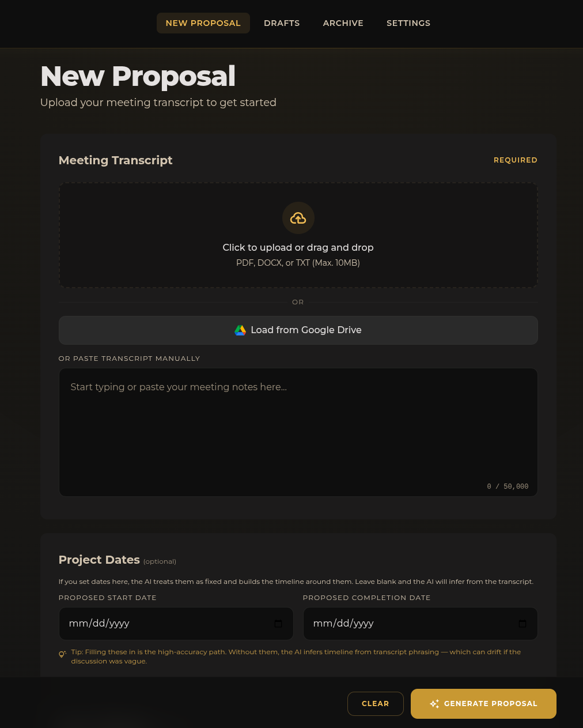Click Load from Google Drive
The image size is (583, 728).
[x=298, y=330]
